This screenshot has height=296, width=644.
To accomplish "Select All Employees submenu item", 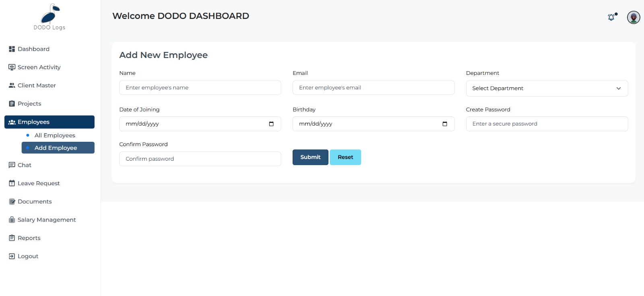I will coord(55,135).
